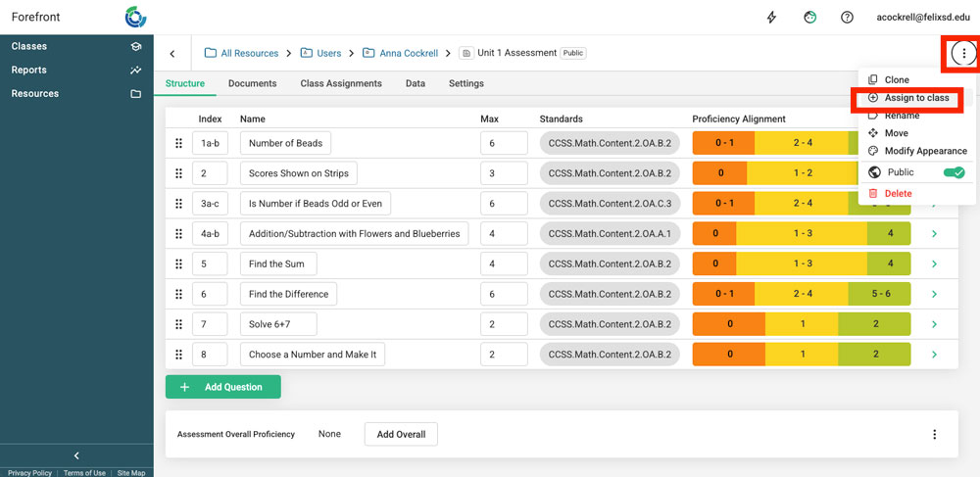Open All Resources breadcrumb link
The width and height of the screenshot is (980, 477).
[249, 53]
